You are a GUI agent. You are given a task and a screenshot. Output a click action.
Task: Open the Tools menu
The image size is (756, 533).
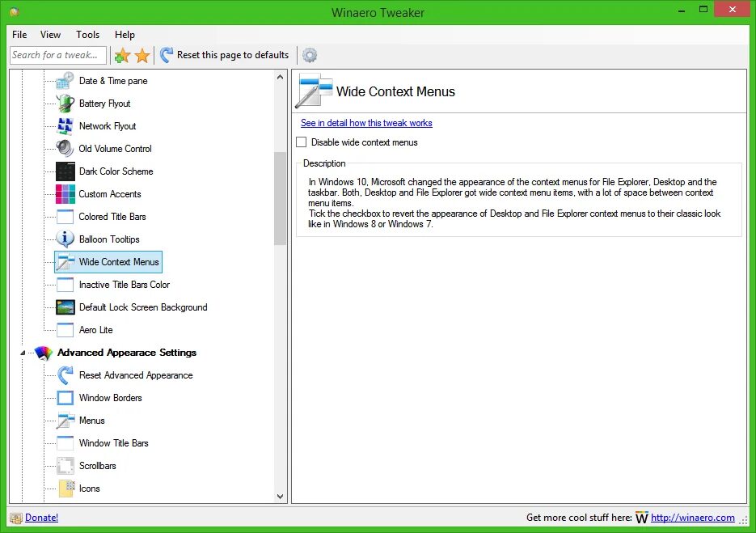click(x=88, y=35)
